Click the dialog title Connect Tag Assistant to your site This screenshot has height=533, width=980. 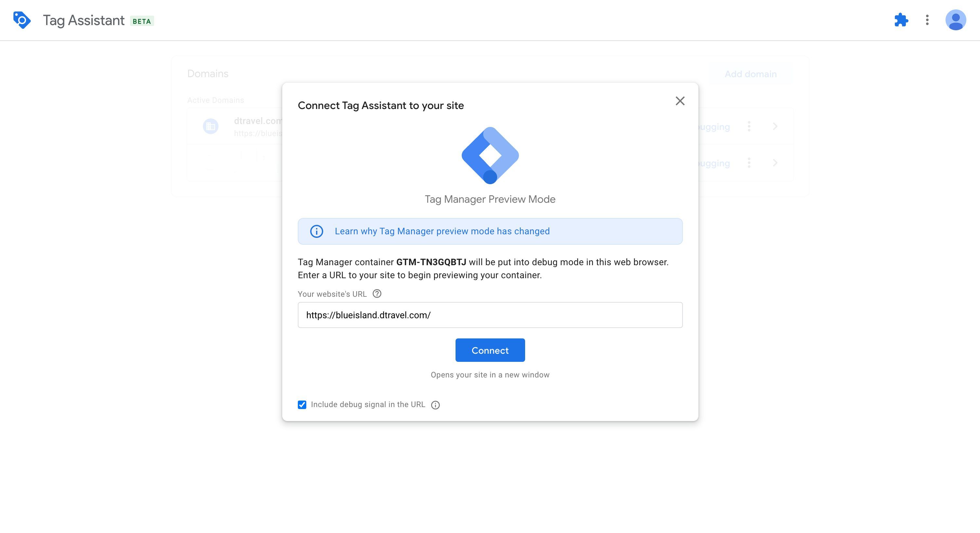click(x=381, y=105)
